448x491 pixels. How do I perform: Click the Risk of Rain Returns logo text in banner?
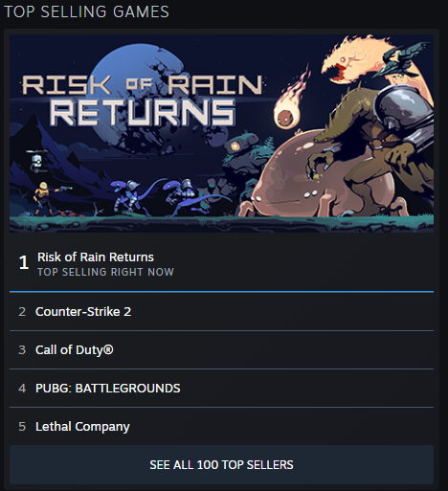(x=143, y=100)
